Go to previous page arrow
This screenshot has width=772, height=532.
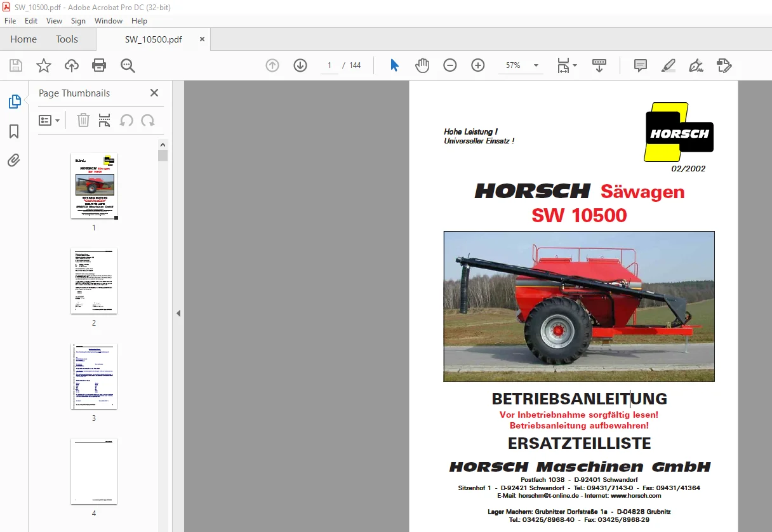pyautogui.click(x=272, y=65)
